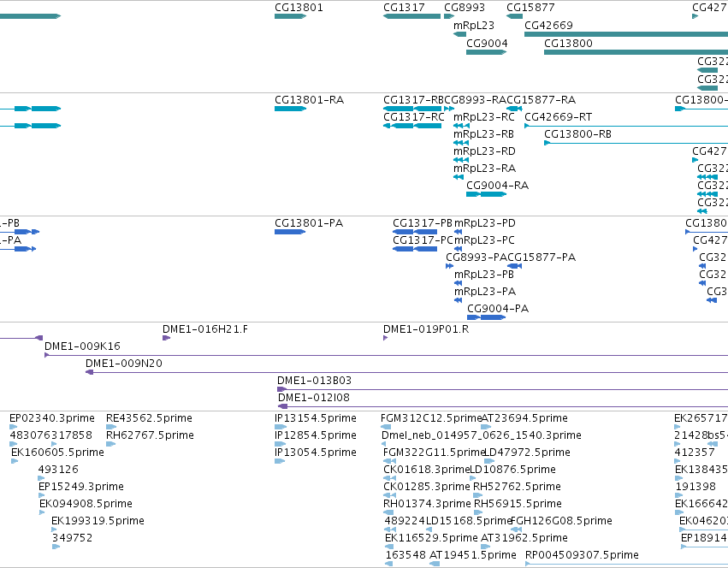Select the RE43562.5prime EST label
Viewport: 728px width, 568px height.
pos(149,418)
